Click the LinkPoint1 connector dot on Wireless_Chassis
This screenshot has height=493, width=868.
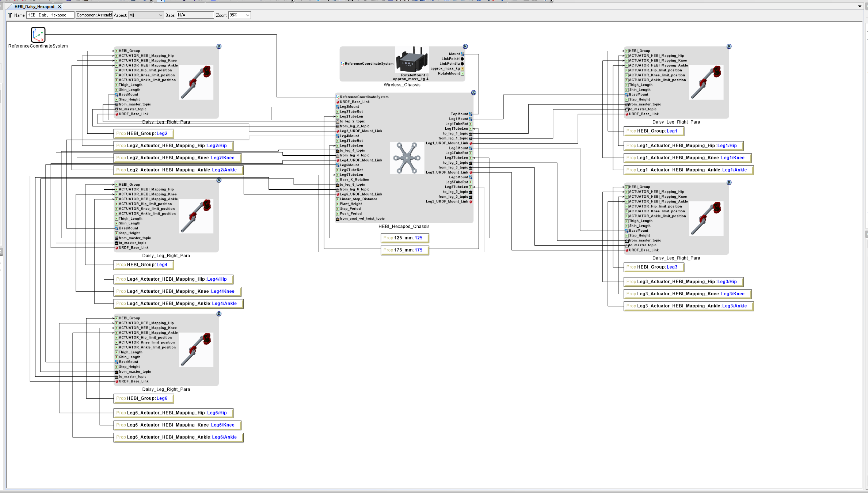[x=462, y=58]
